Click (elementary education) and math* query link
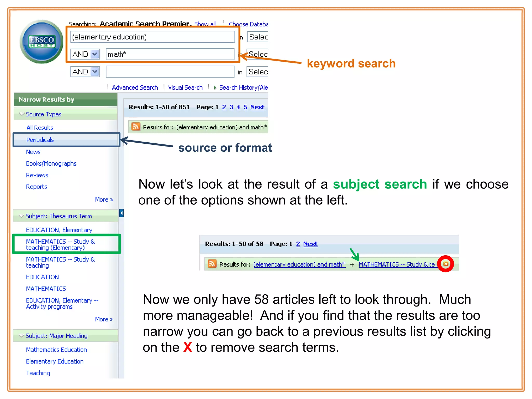This screenshot has height=399, width=532. [300, 264]
